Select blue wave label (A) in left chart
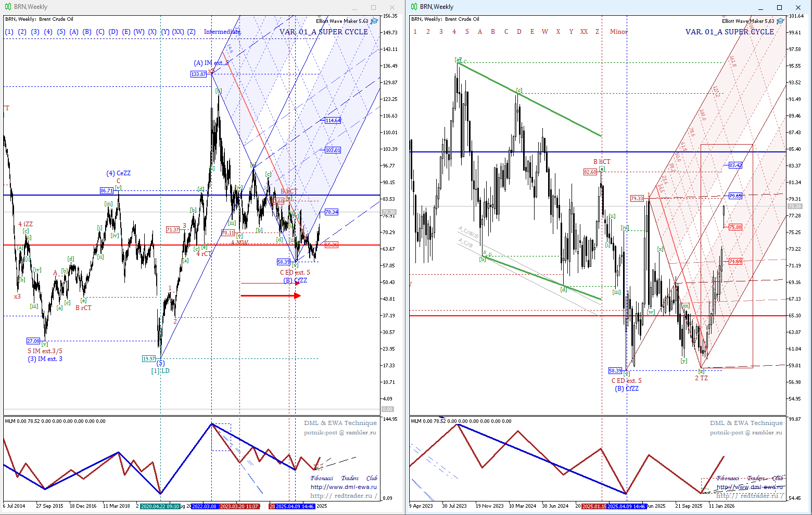The width and height of the screenshot is (812, 515). 74,32
